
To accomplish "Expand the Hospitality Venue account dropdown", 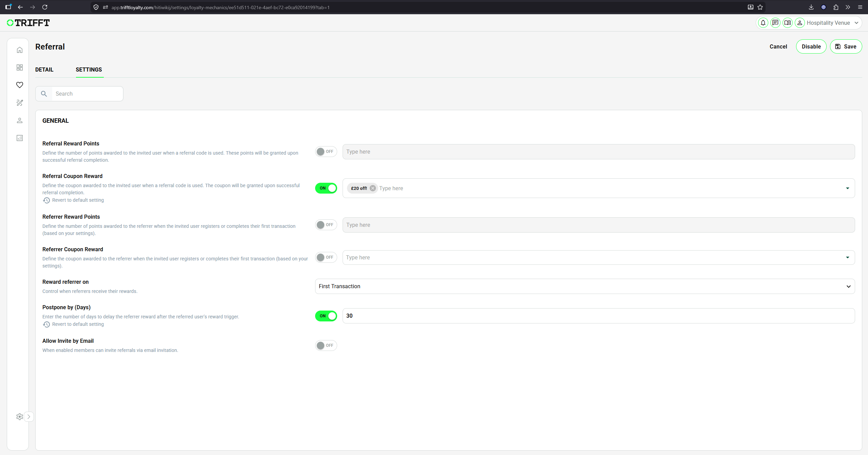I will tap(856, 23).
